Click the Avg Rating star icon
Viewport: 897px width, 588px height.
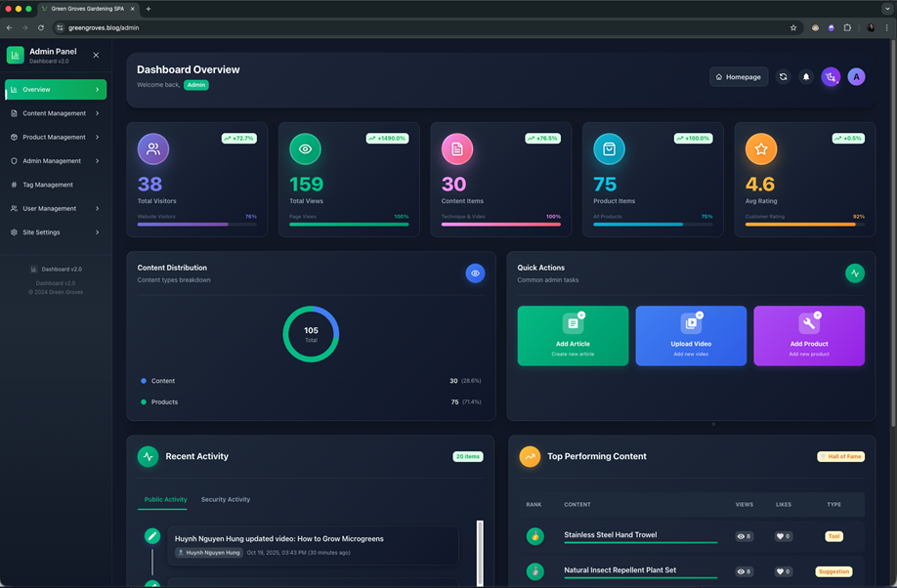(x=761, y=148)
